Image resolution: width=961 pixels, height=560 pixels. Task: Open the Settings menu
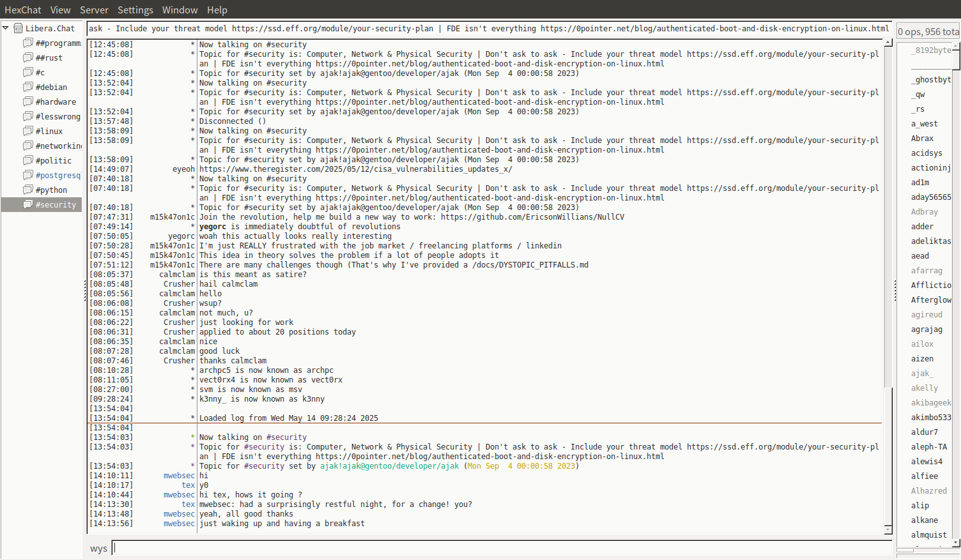click(135, 10)
